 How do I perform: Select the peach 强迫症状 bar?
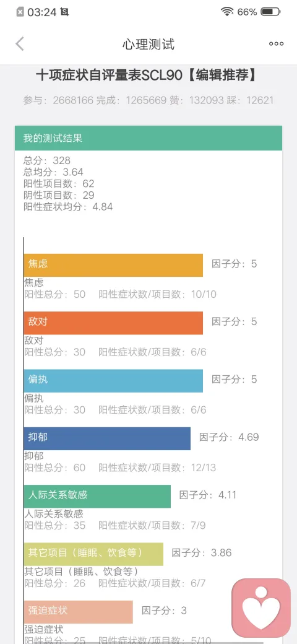tap(79, 612)
